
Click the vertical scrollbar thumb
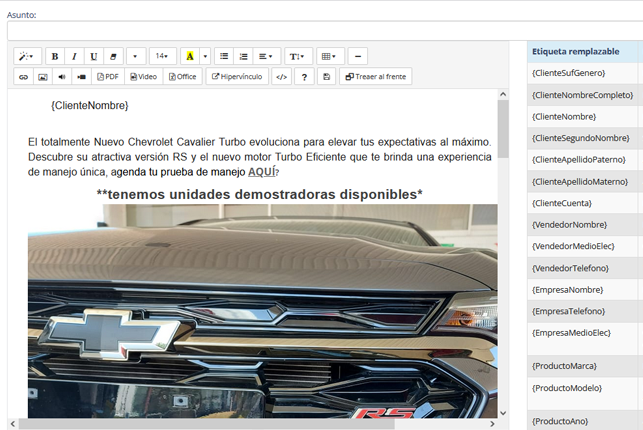click(x=503, y=129)
